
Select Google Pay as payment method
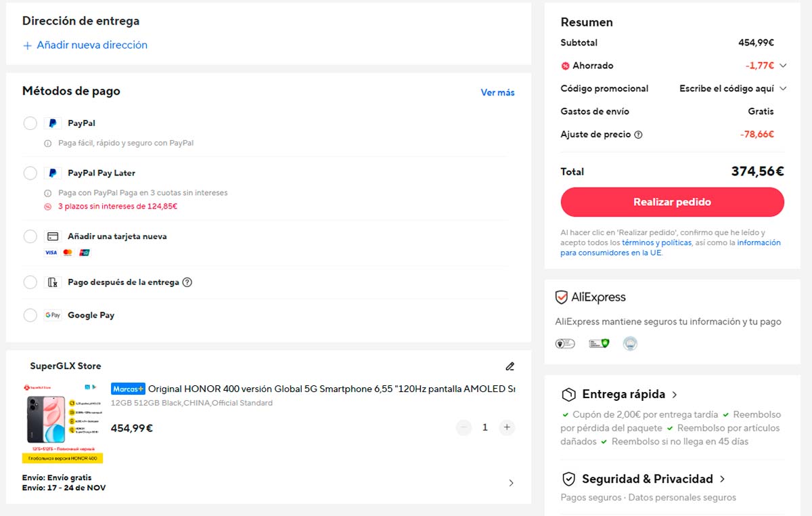(x=30, y=315)
